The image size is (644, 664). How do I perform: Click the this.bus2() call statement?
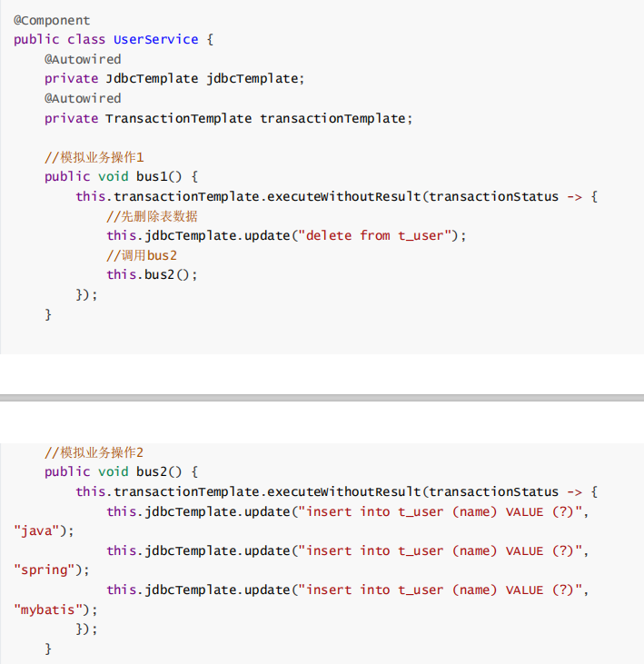151,274
